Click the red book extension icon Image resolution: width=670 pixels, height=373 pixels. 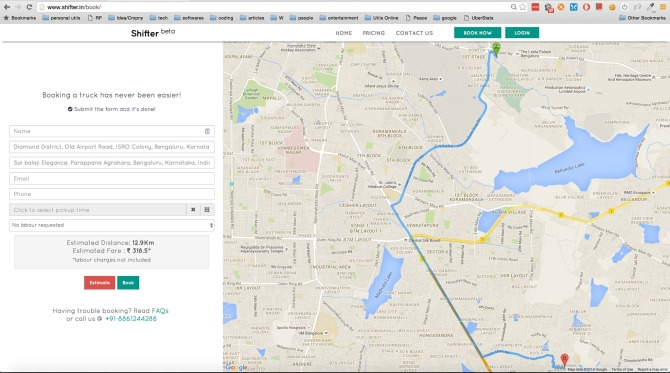point(599,7)
